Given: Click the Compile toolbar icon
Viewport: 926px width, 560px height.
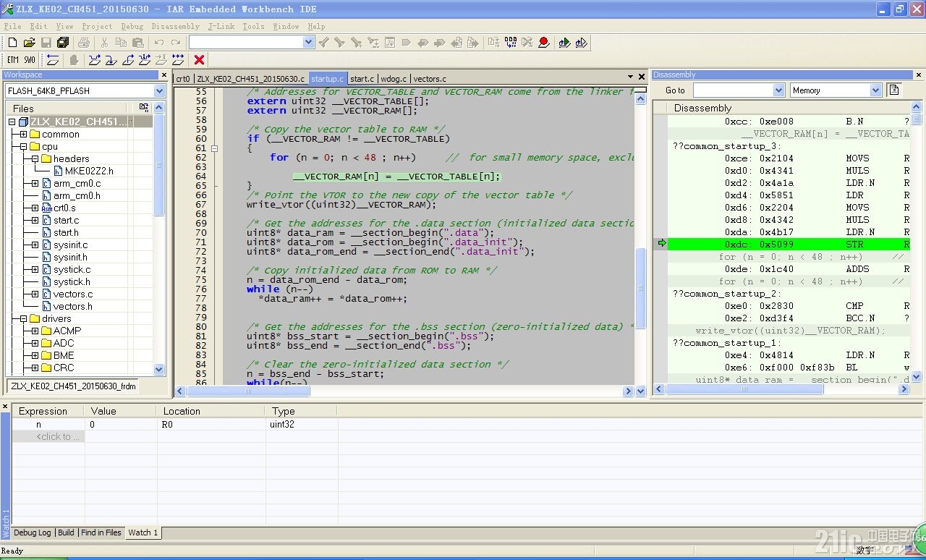Looking at the screenshot, I should [x=493, y=43].
